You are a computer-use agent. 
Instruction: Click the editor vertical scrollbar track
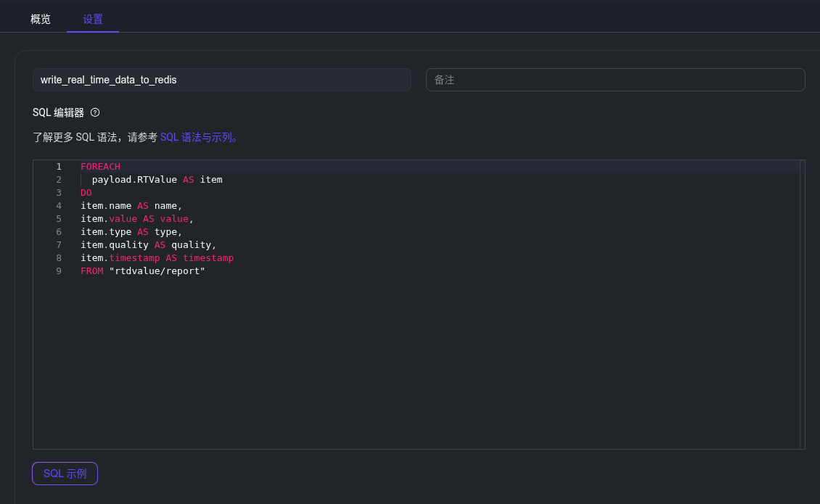[x=802, y=305]
